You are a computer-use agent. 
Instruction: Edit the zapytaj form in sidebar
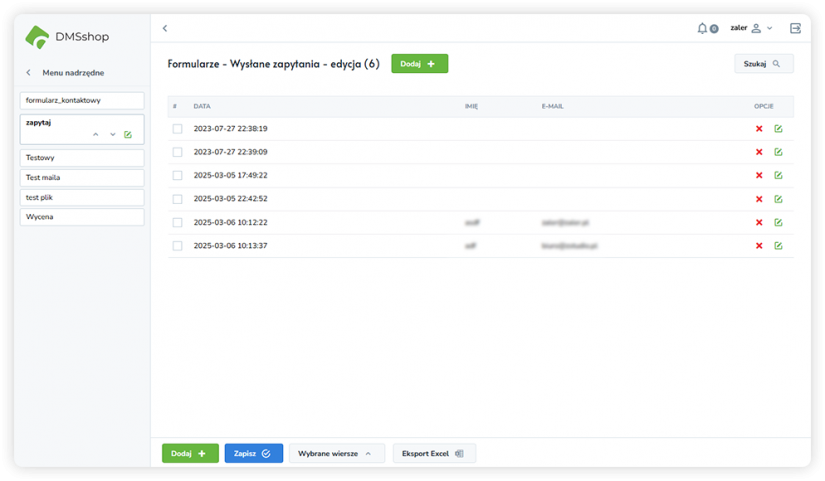click(x=128, y=134)
